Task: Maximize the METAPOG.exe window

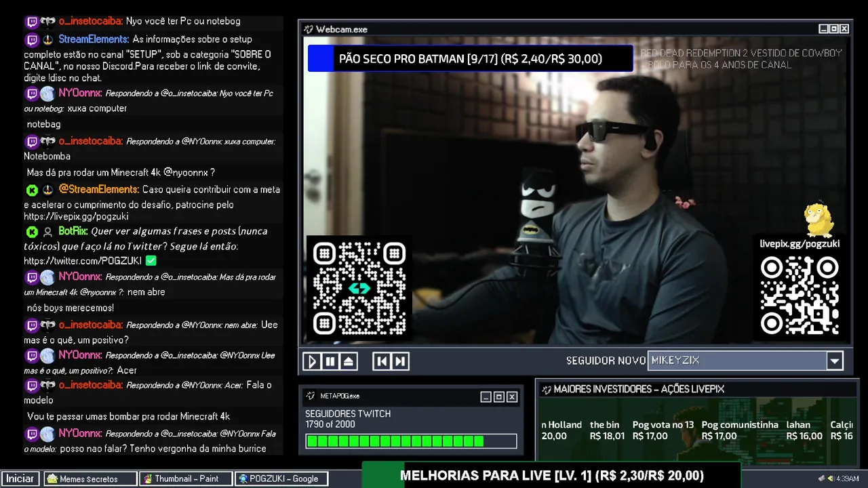Action: (x=498, y=396)
